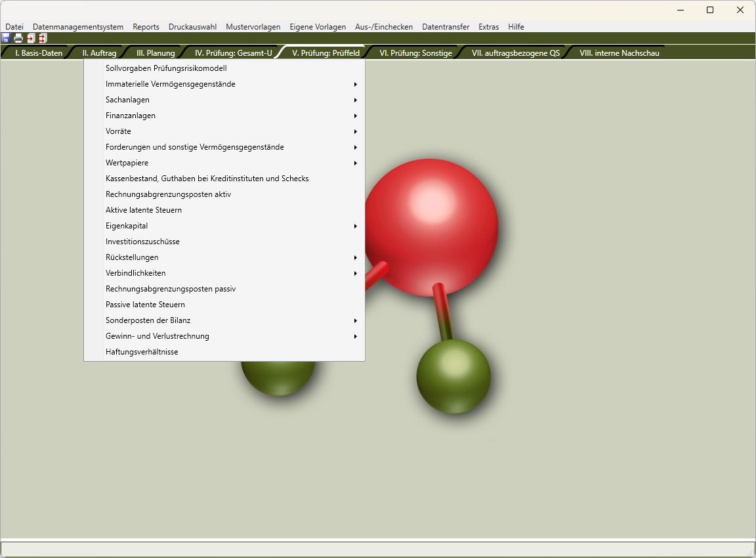Switch to the I. Basis-Daten tab

click(x=39, y=53)
